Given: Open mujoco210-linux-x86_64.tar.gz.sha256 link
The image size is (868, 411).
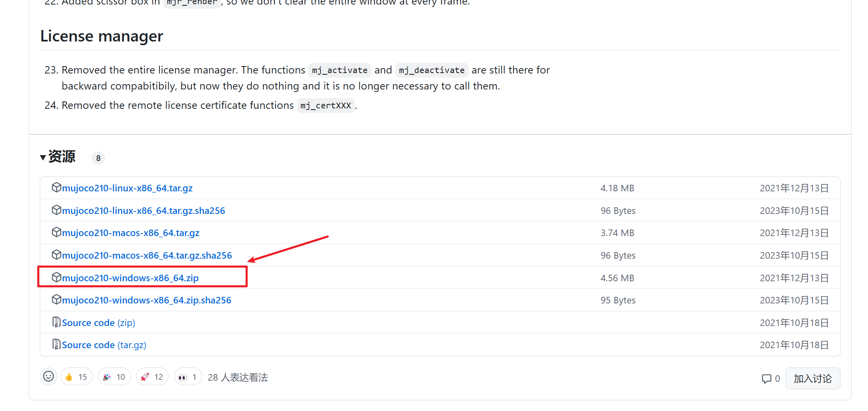Looking at the screenshot, I should point(144,211).
